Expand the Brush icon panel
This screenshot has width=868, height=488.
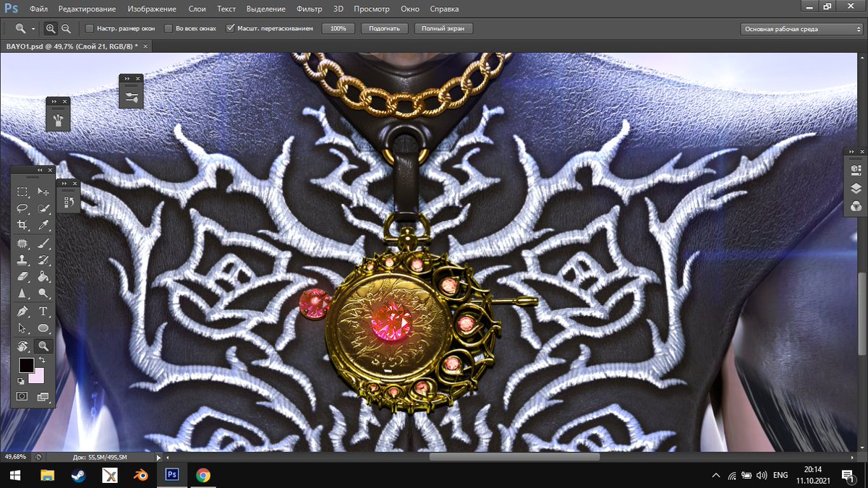(54, 101)
